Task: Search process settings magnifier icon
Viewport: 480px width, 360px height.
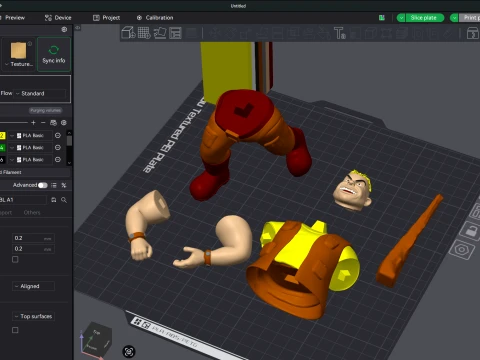Action: [64, 200]
